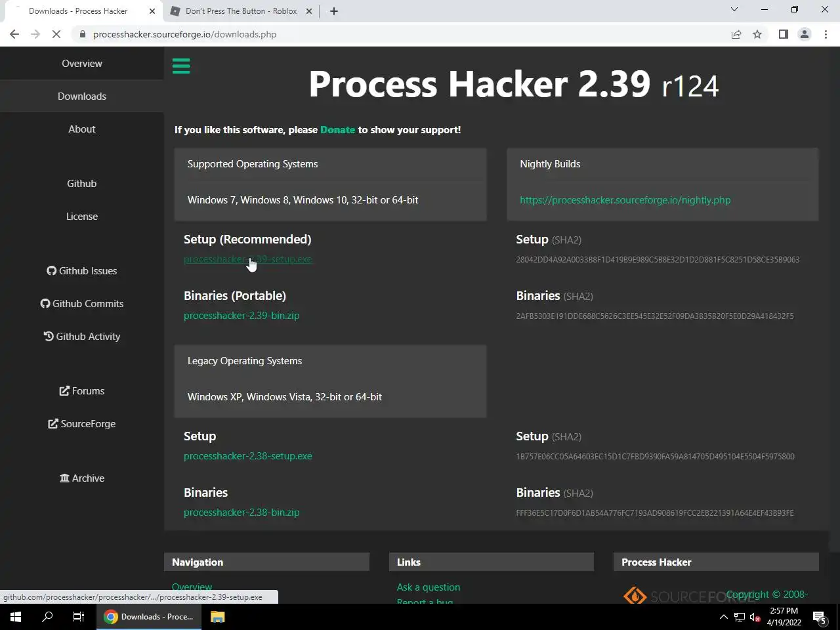Open Forums sidebar link
840x630 pixels.
82,391
